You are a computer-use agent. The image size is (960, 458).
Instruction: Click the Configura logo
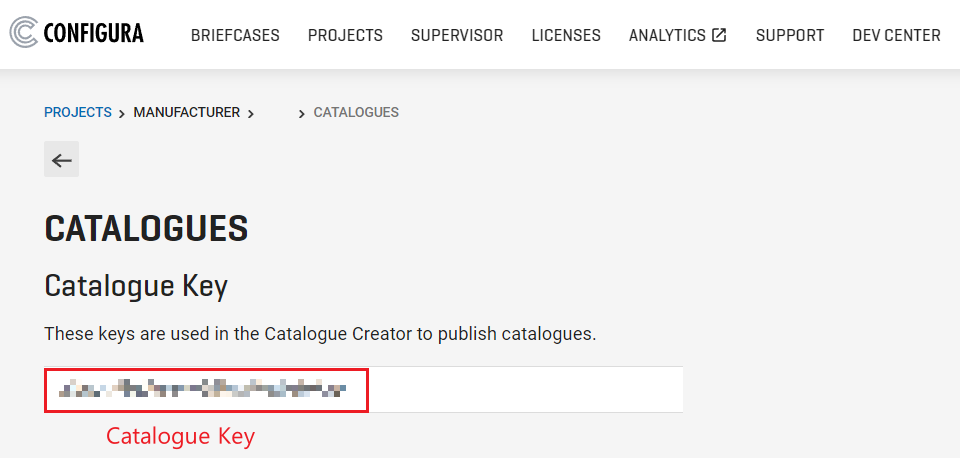pos(77,32)
